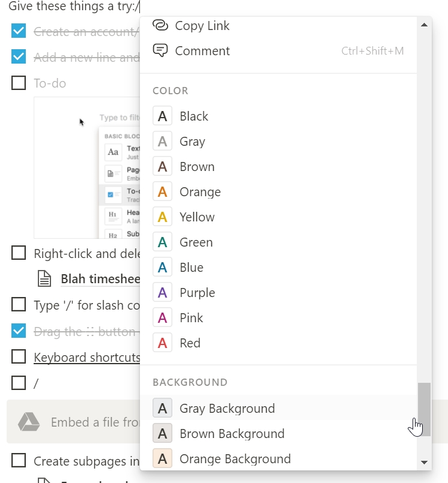Select the Black text color swatch

[162, 116]
